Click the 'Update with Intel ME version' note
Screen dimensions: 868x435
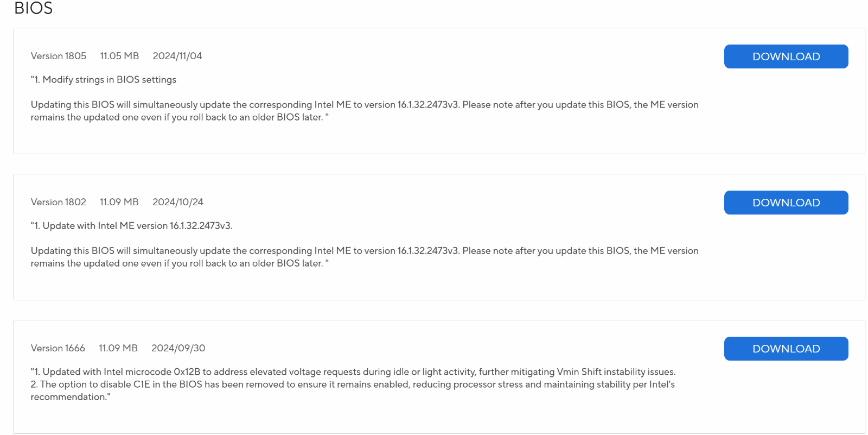coord(132,226)
